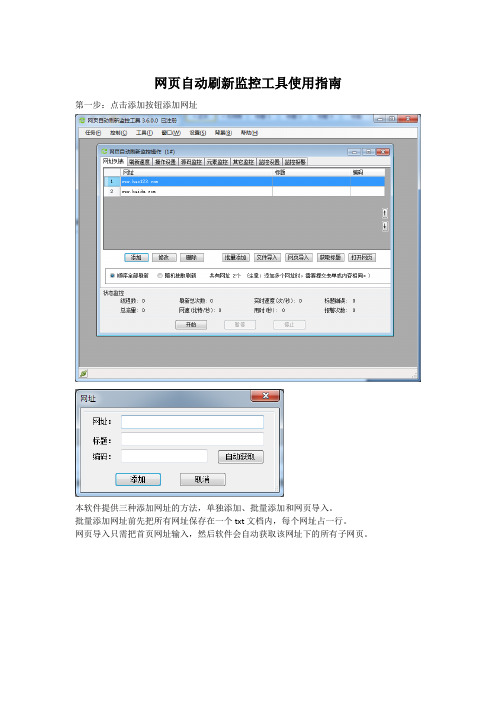Open the 帮助(H) menu
496x702 pixels.
click(x=249, y=133)
